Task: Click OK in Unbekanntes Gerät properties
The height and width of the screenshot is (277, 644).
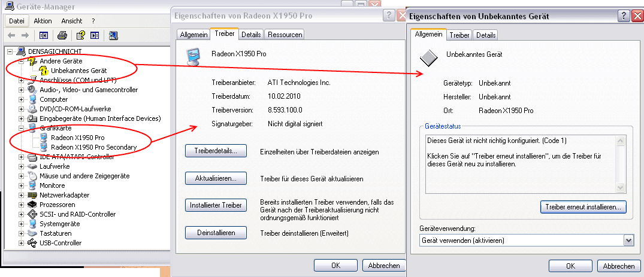Action: click(570, 266)
